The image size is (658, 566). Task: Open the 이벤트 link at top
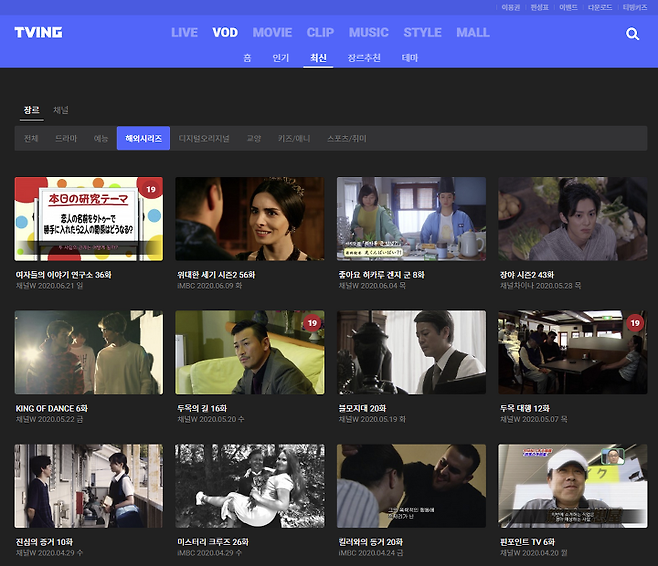(x=568, y=7)
